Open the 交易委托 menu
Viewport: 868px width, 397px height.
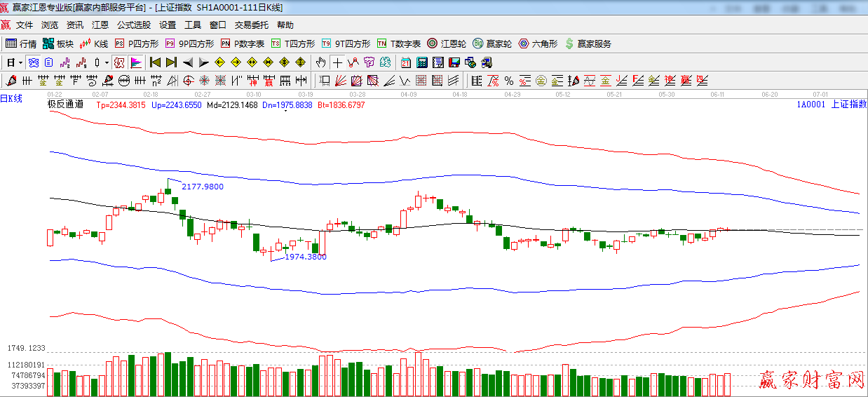251,25
